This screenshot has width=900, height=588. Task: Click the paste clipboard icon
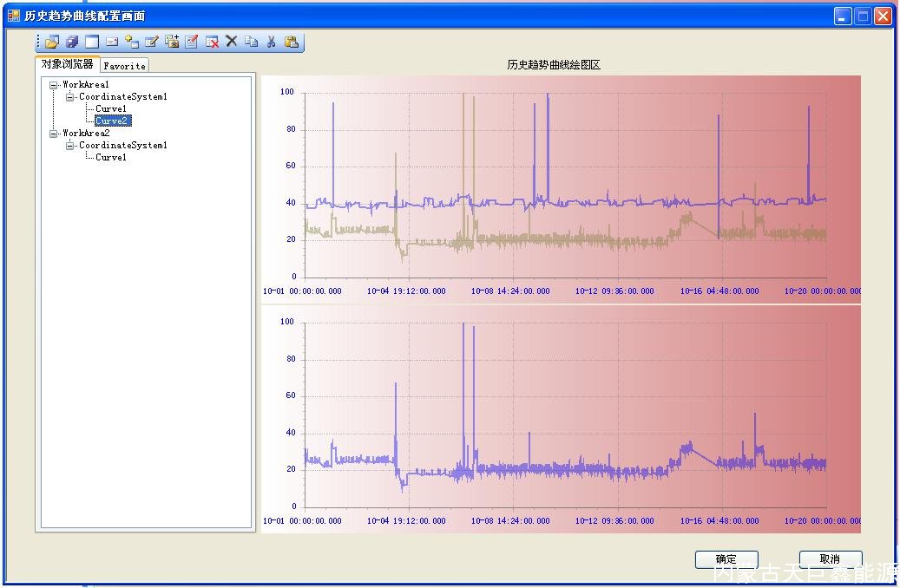(292, 42)
